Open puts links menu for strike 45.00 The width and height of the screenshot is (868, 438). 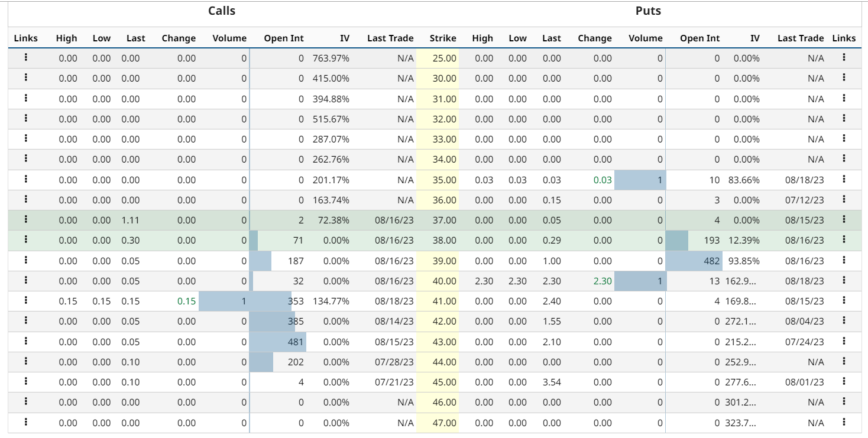(x=844, y=381)
